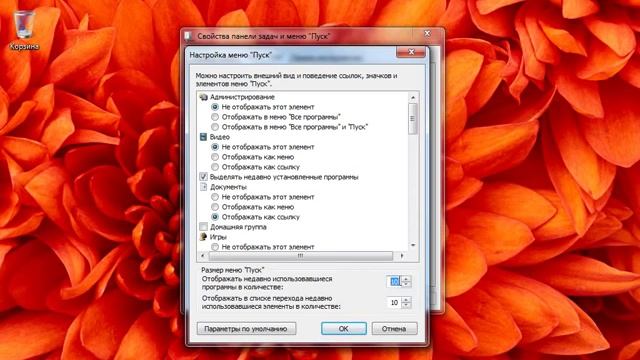Click the recent programs count field
640x360 pixels.
point(394,281)
